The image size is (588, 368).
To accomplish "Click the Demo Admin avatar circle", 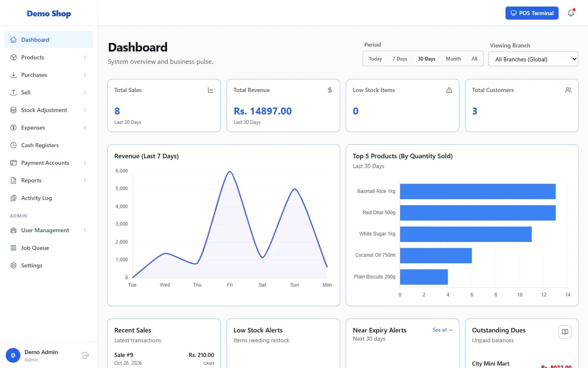I will click(13, 355).
